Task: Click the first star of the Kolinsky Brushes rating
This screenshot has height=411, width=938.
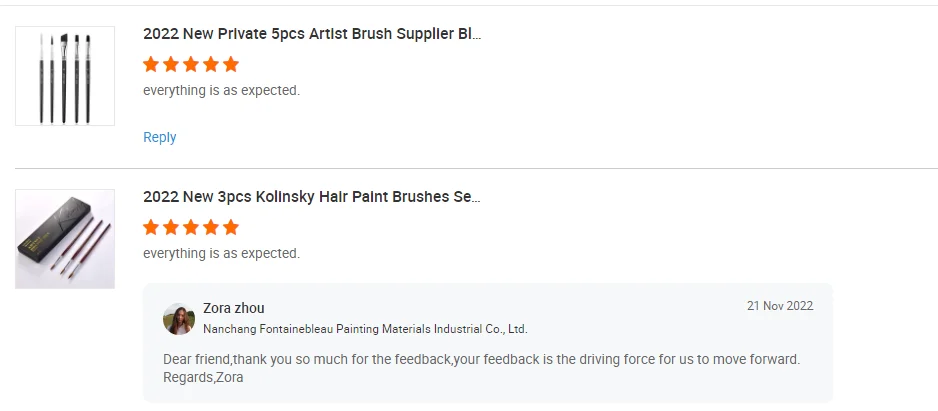Action: click(151, 227)
